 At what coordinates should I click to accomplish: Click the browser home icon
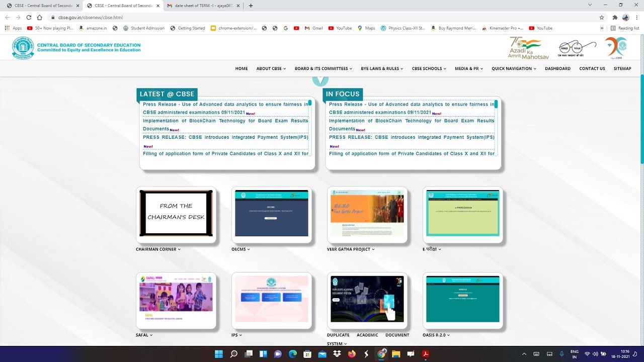40,17
